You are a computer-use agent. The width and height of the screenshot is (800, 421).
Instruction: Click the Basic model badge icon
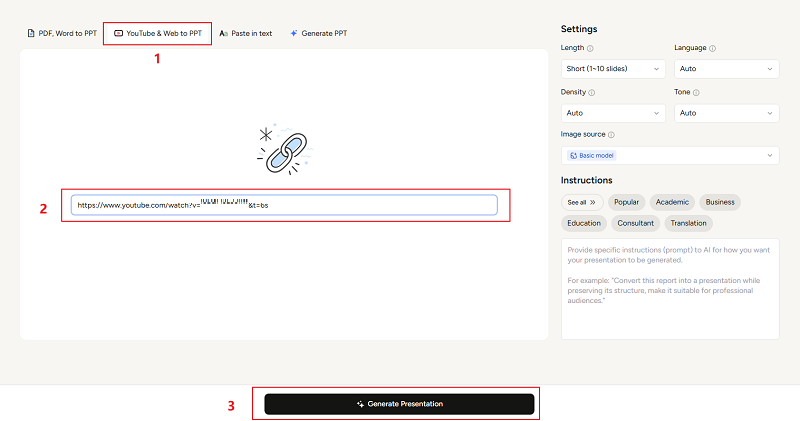pyautogui.click(x=573, y=156)
